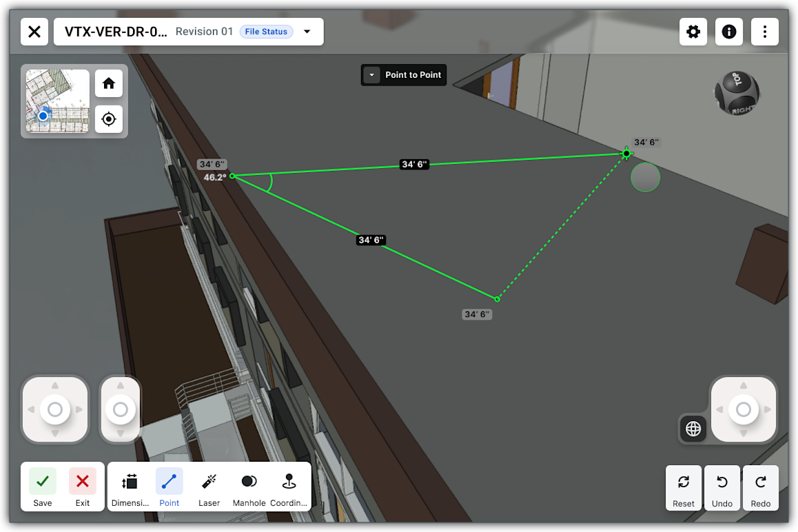Image resolution: width=798 pixels, height=532 pixels.
Task: Click left arrow on right look joystick
Action: point(719,409)
